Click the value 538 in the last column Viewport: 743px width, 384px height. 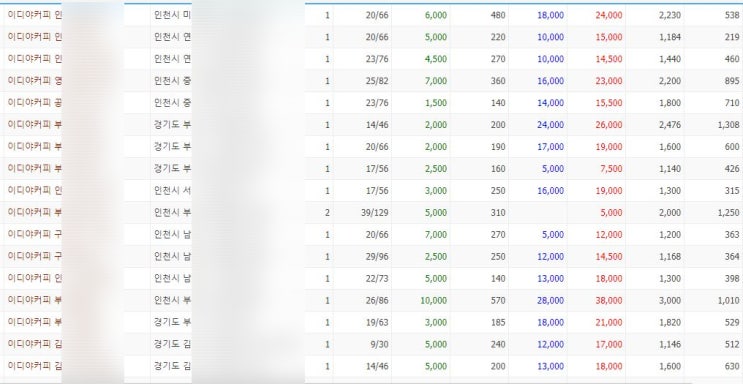[732, 15]
